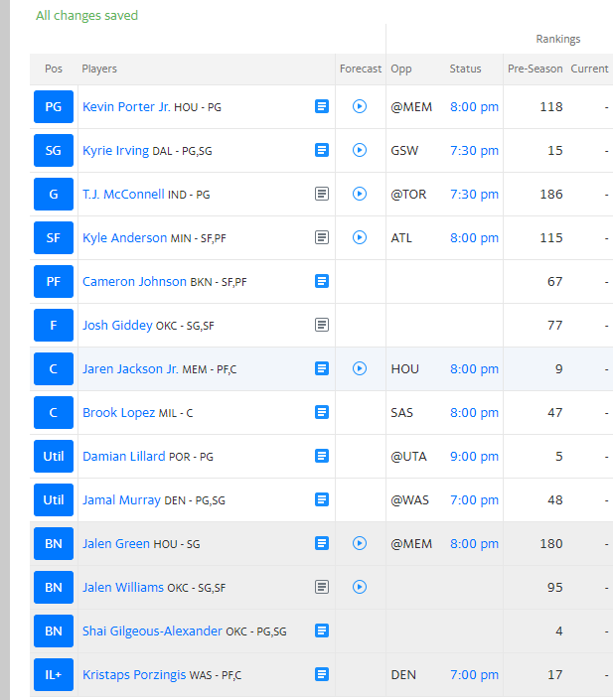Open 7:30 pm game link for Kyrie Irving

coord(474,151)
